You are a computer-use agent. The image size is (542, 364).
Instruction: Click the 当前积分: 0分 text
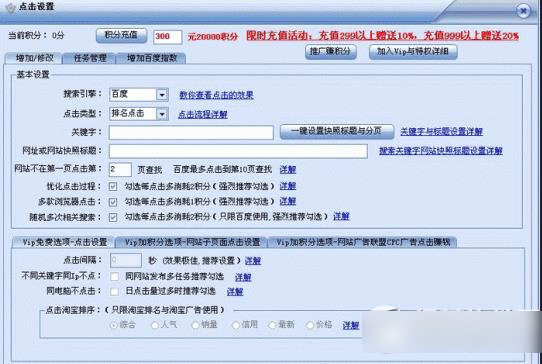36,35
